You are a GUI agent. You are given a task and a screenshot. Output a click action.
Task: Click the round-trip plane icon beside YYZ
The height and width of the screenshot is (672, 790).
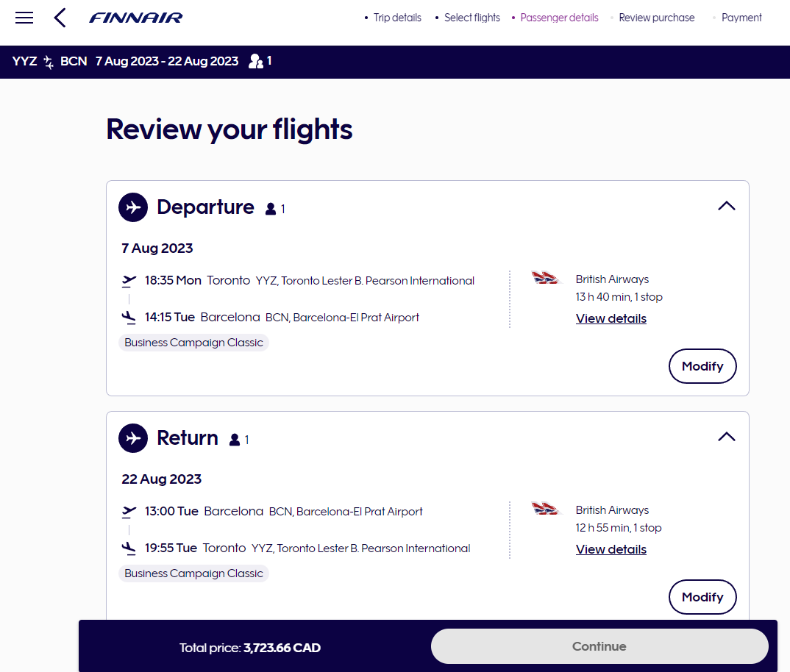pyautogui.click(x=49, y=62)
